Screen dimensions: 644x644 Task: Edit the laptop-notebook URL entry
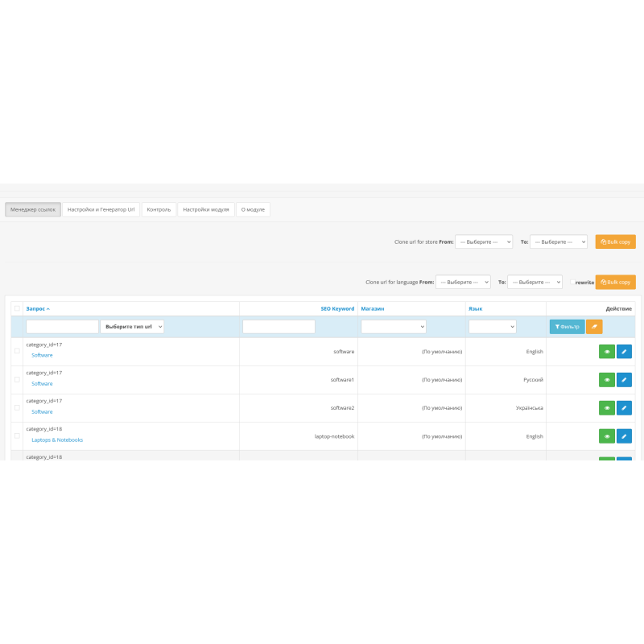pyautogui.click(x=624, y=436)
